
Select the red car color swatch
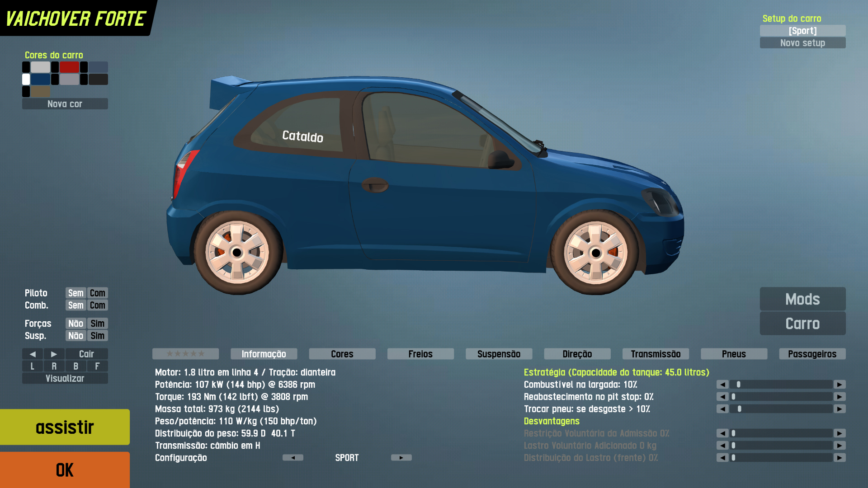pyautogui.click(x=69, y=67)
